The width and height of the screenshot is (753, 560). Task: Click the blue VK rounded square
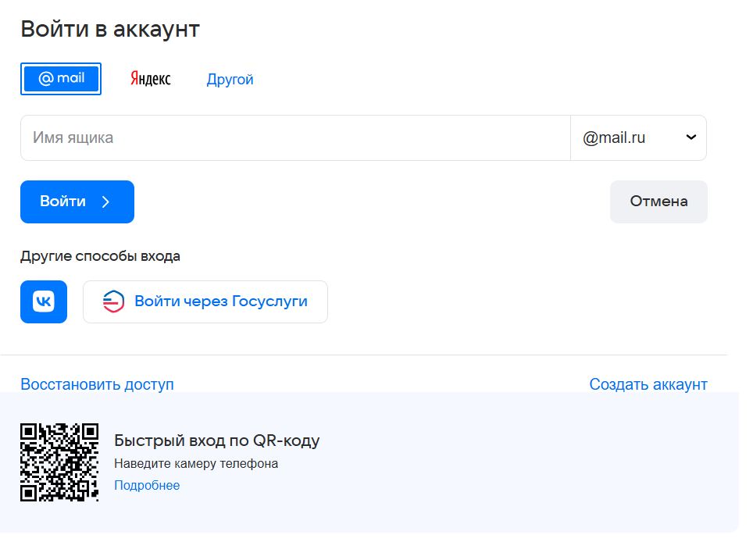point(43,301)
